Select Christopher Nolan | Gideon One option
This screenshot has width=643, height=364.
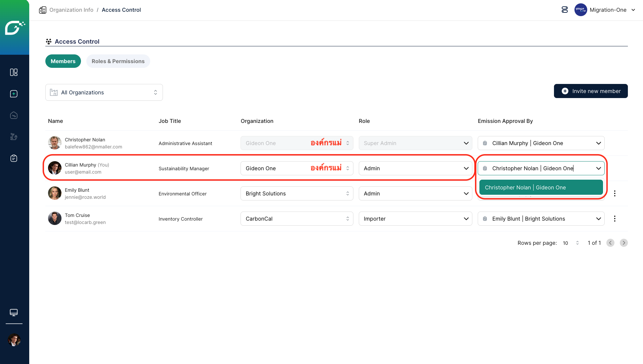click(x=541, y=187)
